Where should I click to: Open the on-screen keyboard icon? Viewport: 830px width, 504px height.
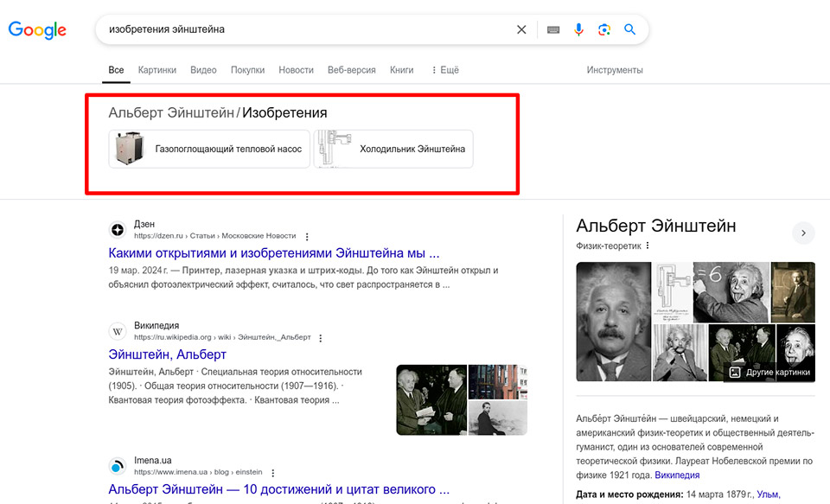pyautogui.click(x=553, y=29)
